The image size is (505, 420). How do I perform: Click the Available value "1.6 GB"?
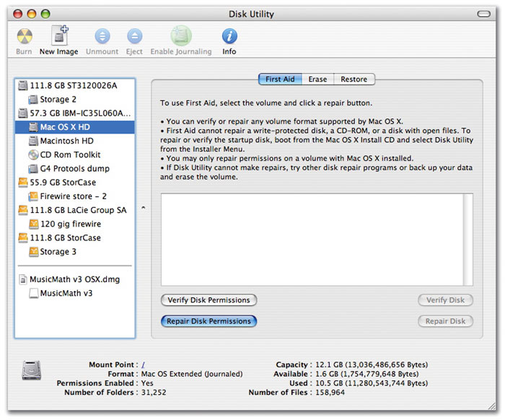[327, 375]
